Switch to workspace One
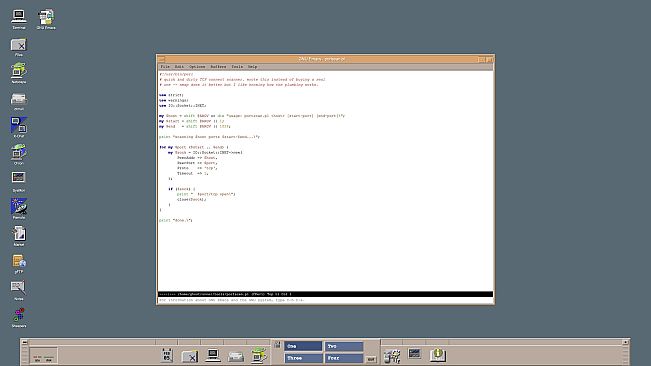This screenshot has width=651, height=366. point(303,346)
